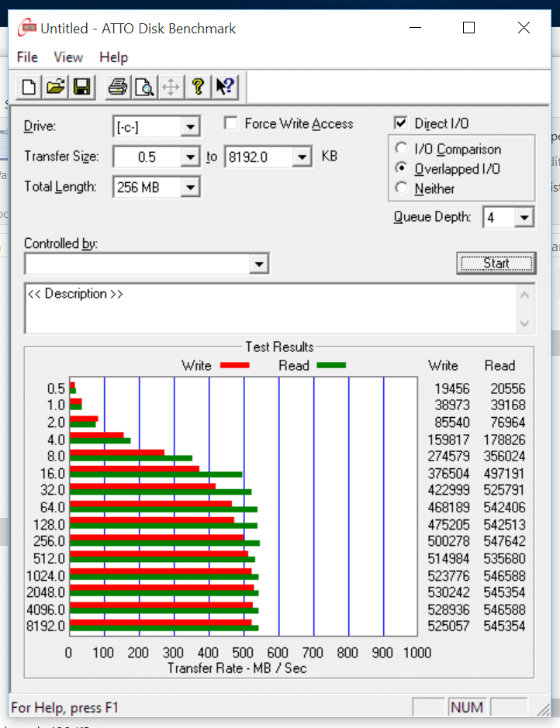Open the View menu
The height and width of the screenshot is (728, 560).
pyautogui.click(x=68, y=57)
